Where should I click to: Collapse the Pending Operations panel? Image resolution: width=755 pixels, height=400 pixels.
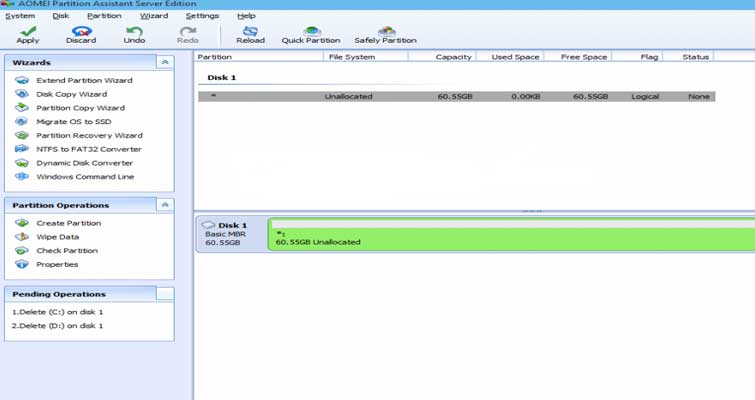coord(165,294)
